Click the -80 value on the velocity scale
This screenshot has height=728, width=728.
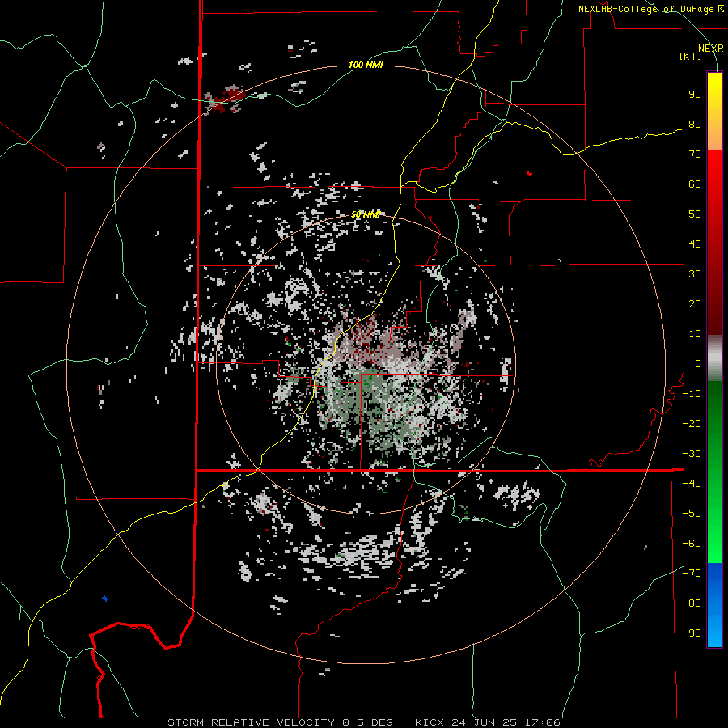692,603
